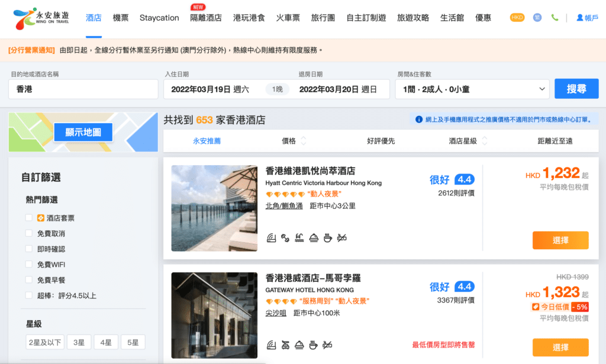Click the 北角/鰂魚涌 district link
Viewport: 606px width, 364px height.
[284, 206]
